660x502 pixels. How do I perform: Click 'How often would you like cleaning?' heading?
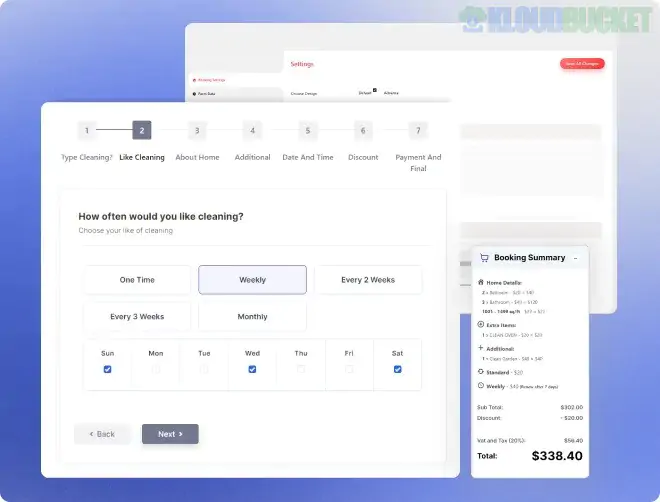pos(161,216)
